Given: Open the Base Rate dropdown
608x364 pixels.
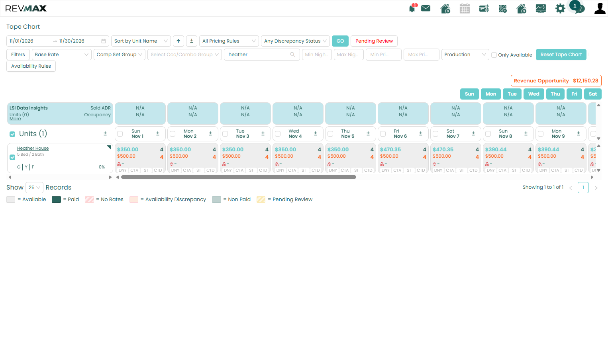Looking at the screenshot, I should tap(62, 55).
